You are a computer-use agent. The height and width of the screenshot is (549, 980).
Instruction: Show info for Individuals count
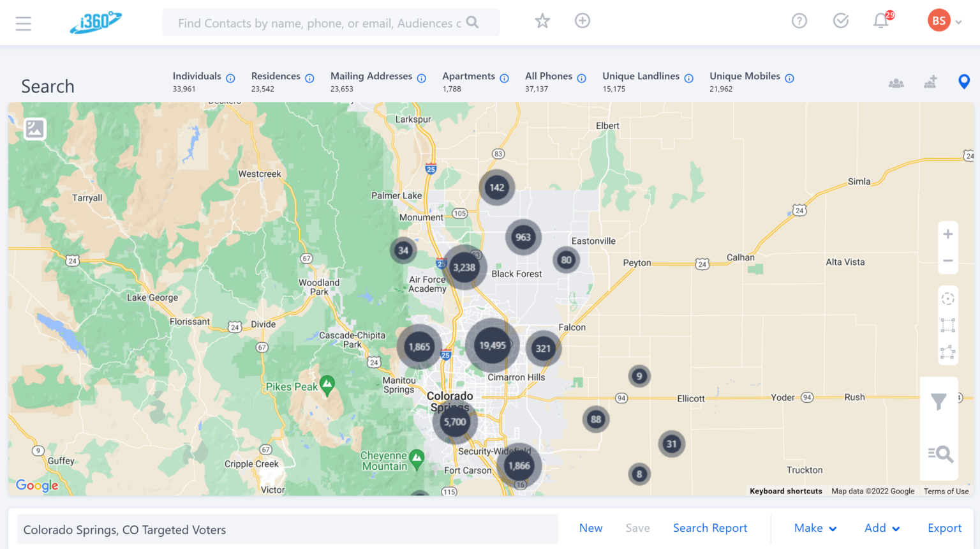[230, 79]
